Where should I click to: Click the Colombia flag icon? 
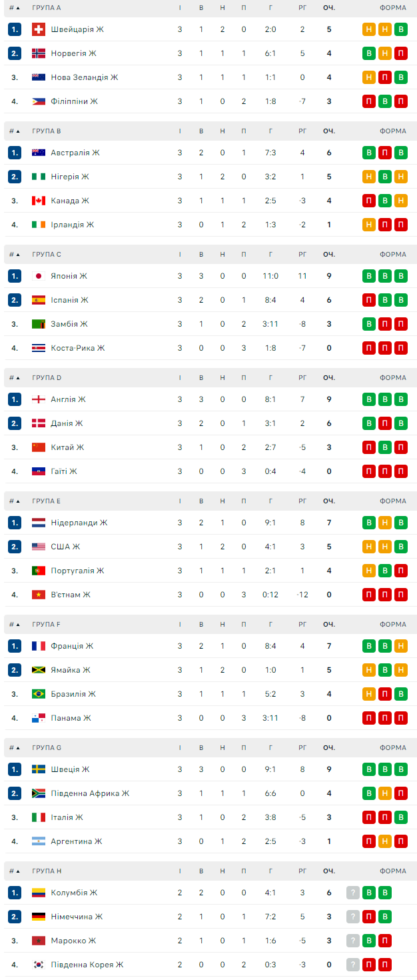pos(39,893)
